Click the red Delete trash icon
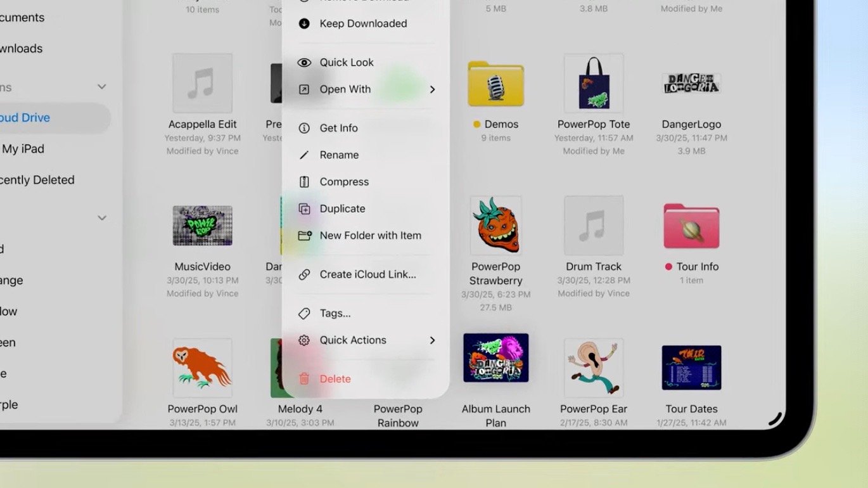The height and width of the screenshot is (488, 868). (304, 379)
